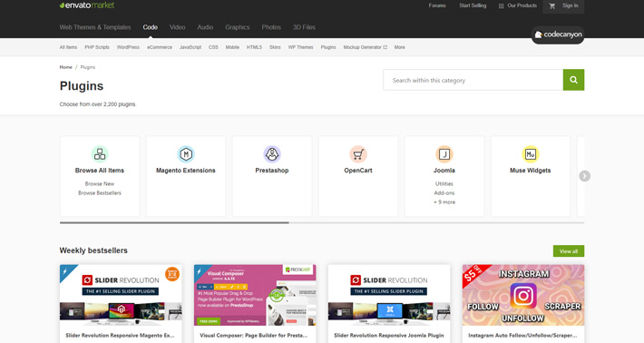Go to eCommerce subcategory
This screenshot has height=343, width=644.
click(x=160, y=47)
